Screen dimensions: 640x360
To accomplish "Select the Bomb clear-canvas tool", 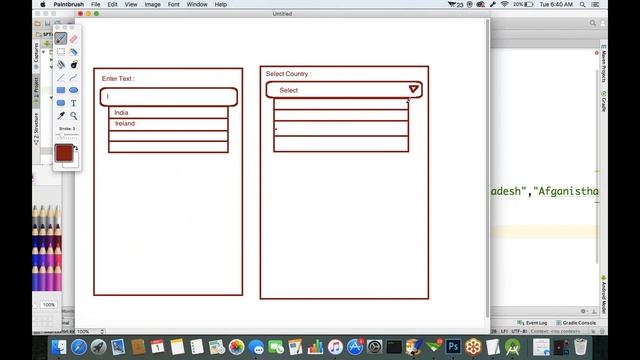I will 73,64.
